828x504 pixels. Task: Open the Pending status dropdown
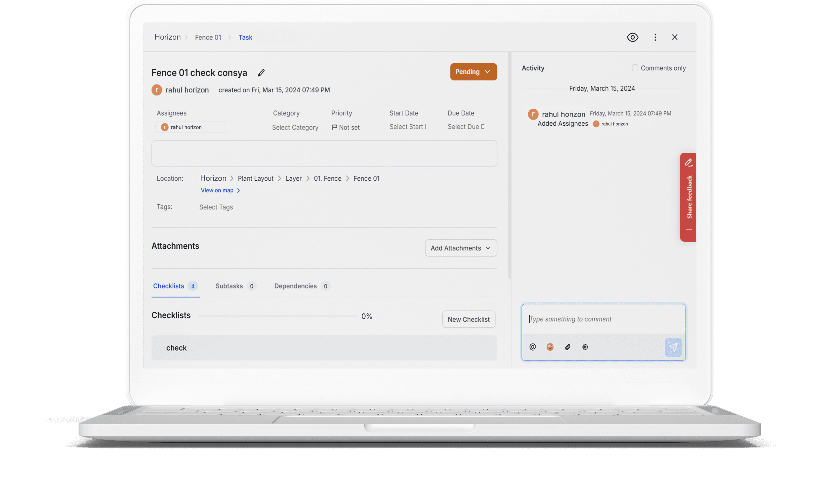(x=474, y=72)
